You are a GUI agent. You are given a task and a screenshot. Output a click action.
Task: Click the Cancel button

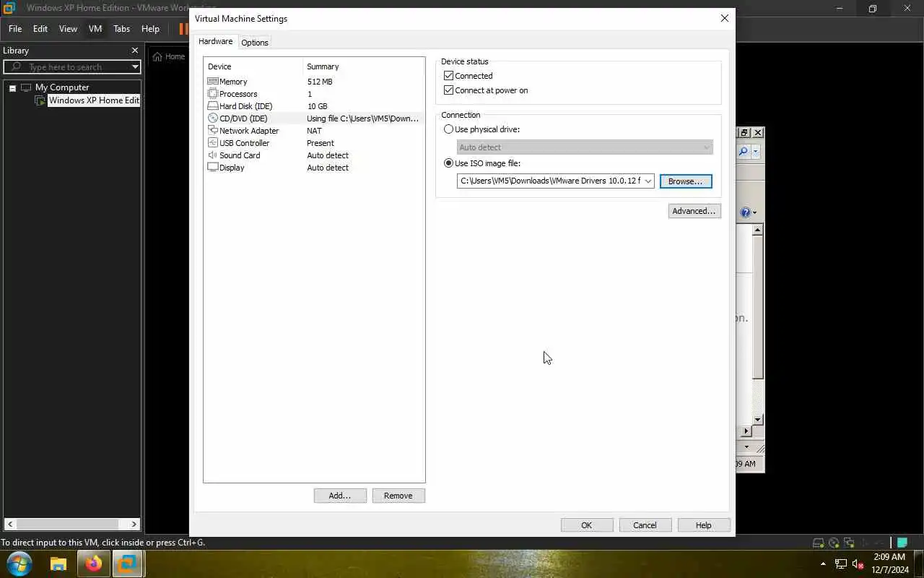(645, 525)
